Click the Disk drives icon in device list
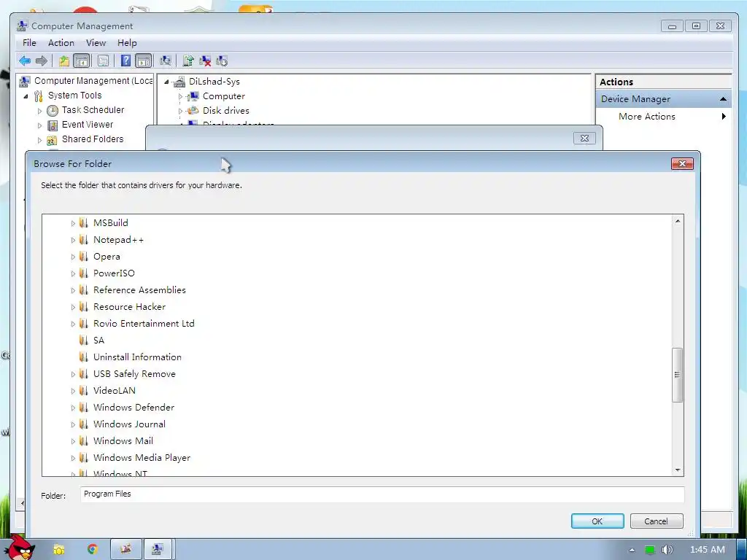This screenshot has width=747, height=560. coord(193,111)
